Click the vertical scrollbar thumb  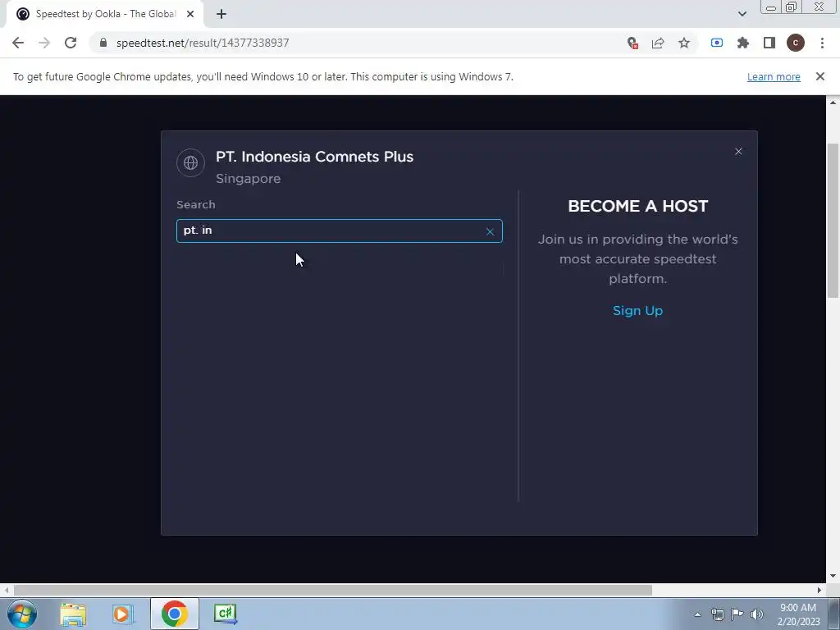tap(833, 220)
